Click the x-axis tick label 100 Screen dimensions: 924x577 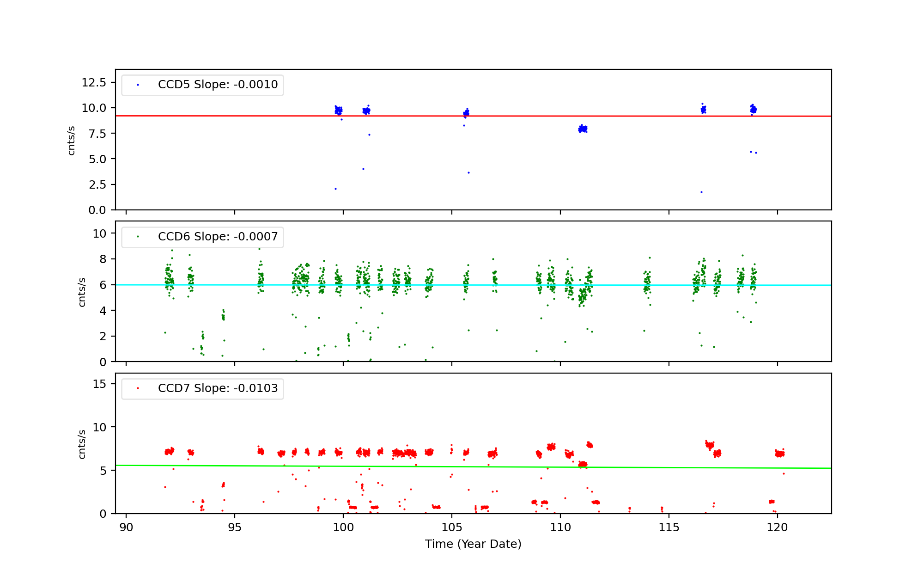pyautogui.click(x=343, y=528)
